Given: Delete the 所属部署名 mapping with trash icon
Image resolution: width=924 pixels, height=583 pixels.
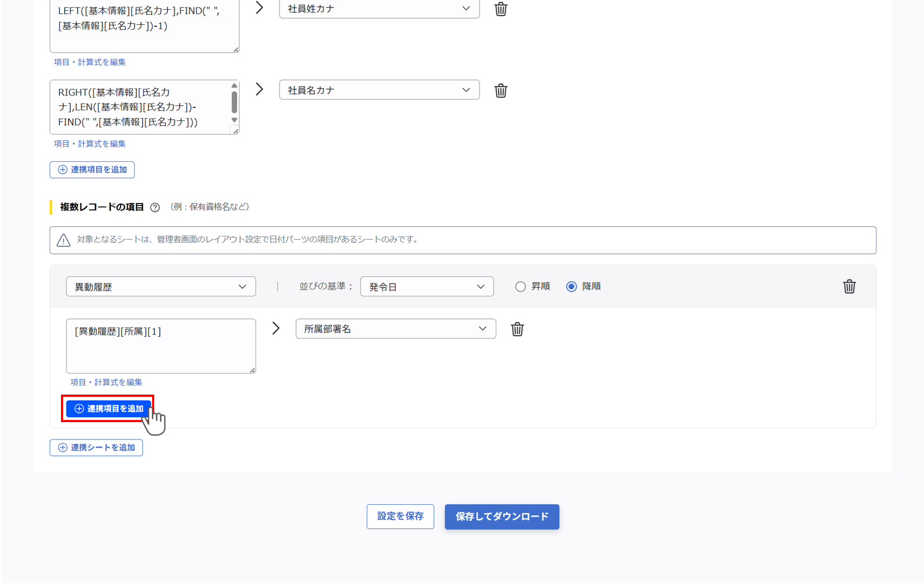Looking at the screenshot, I should coord(517,329).
